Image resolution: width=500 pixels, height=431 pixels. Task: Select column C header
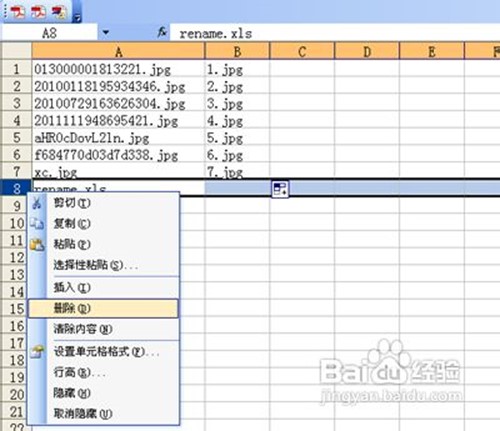[302, 51]
